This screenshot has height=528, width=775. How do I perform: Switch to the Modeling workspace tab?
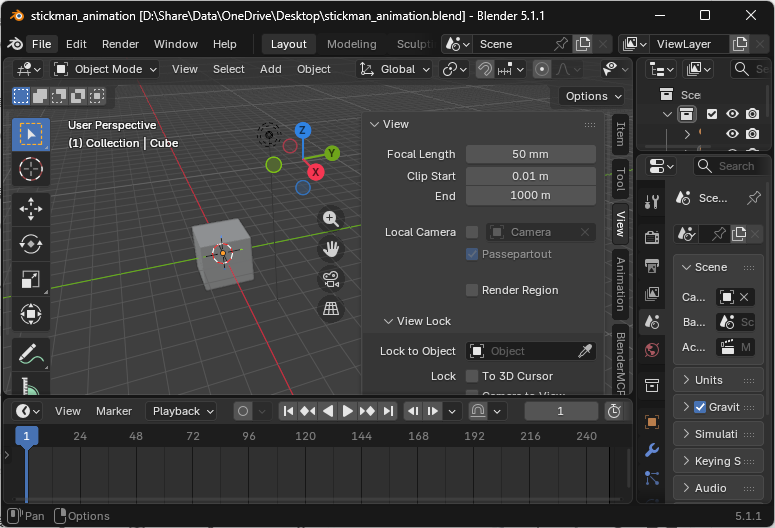351,44
